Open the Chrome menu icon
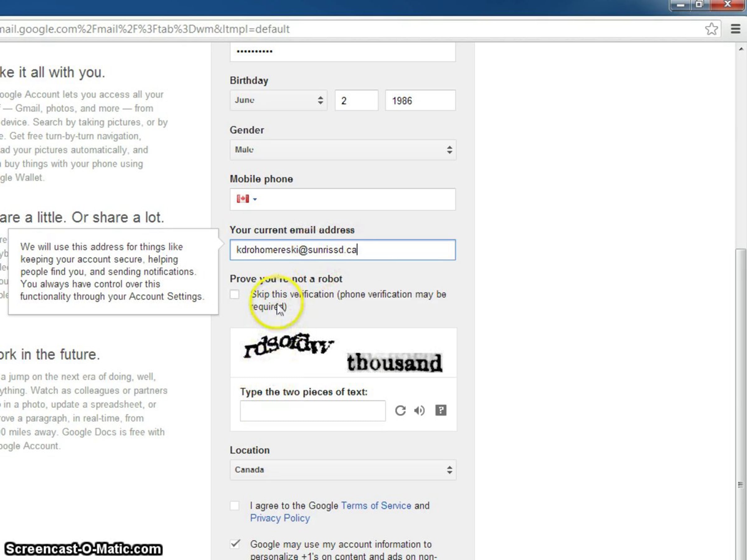This screenshot has height=560, width=747. click(x=735, y=29)
